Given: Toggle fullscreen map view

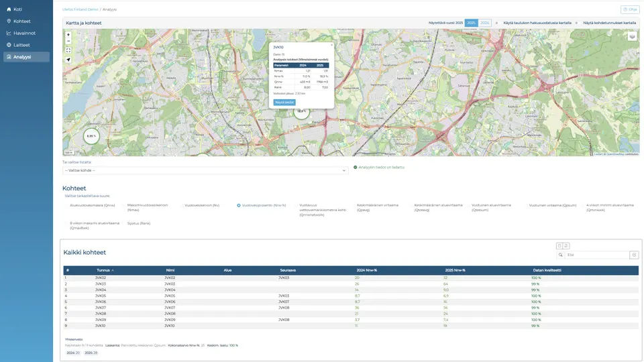Looking at the screenshot, I should click(x=68, y=50).
